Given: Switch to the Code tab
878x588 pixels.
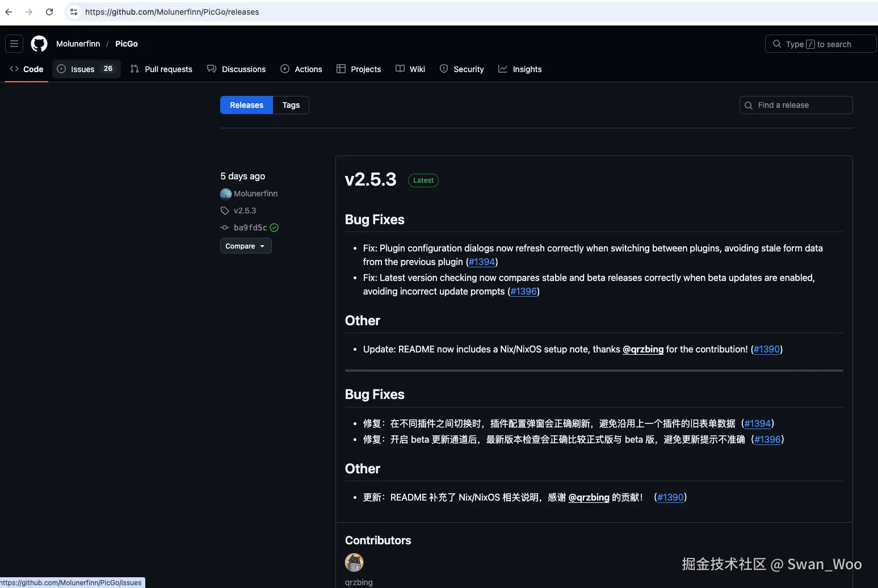Looking at the screenshot, I should [x=26, y=69].
